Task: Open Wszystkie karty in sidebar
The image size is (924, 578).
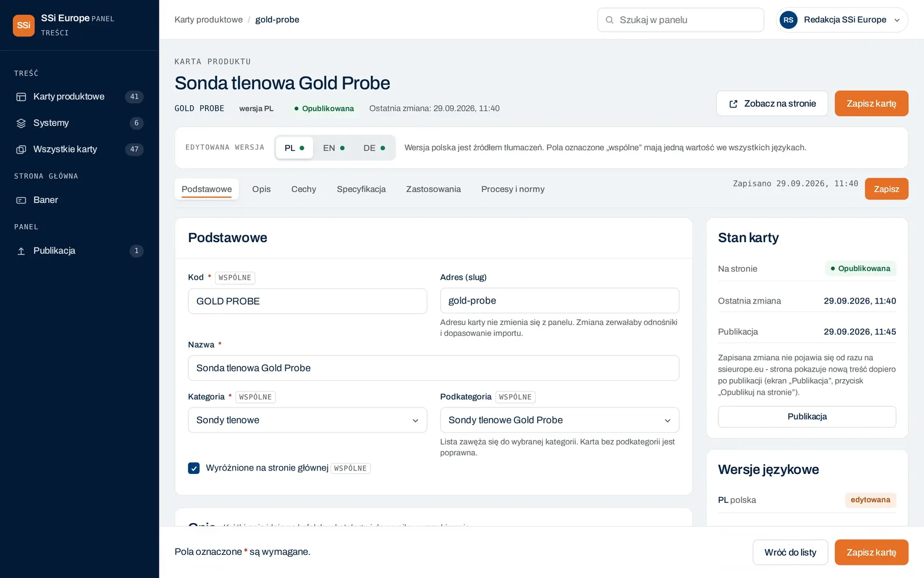Action: pyautogui.click(x=80, y=150)
